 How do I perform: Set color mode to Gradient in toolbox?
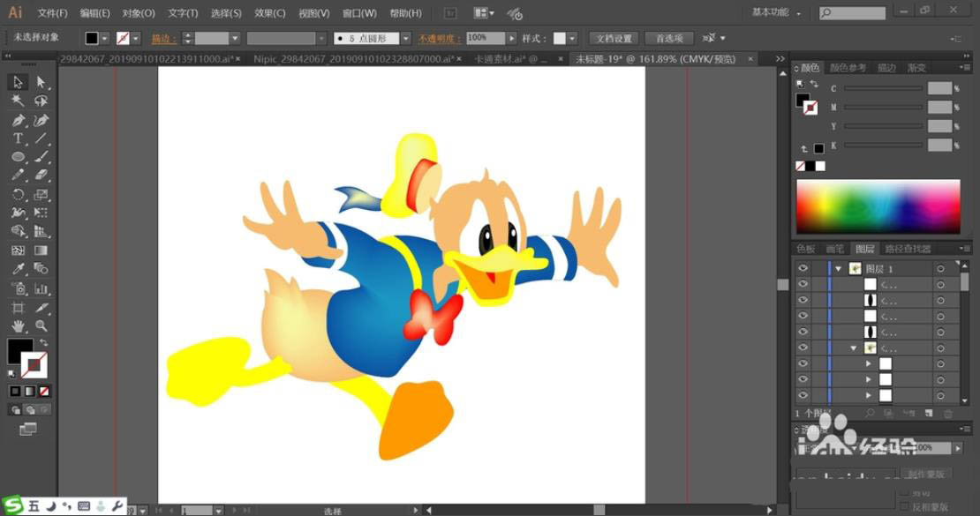pos(30,391)
